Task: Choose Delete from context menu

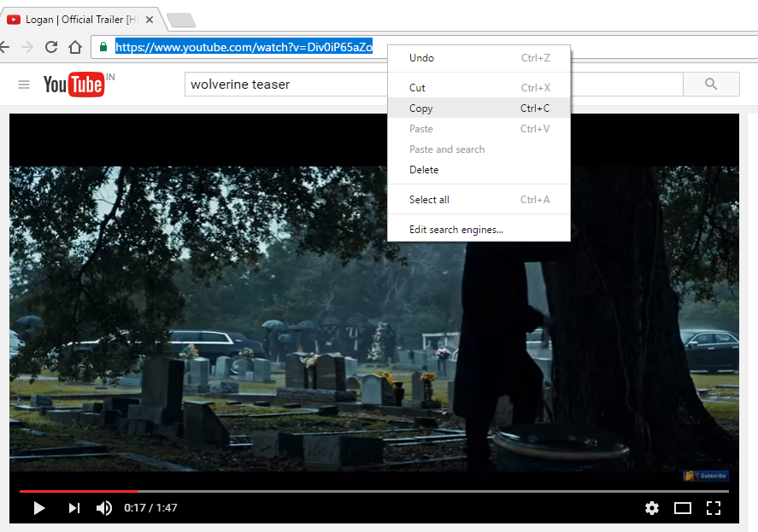Action: click(479, 170)
